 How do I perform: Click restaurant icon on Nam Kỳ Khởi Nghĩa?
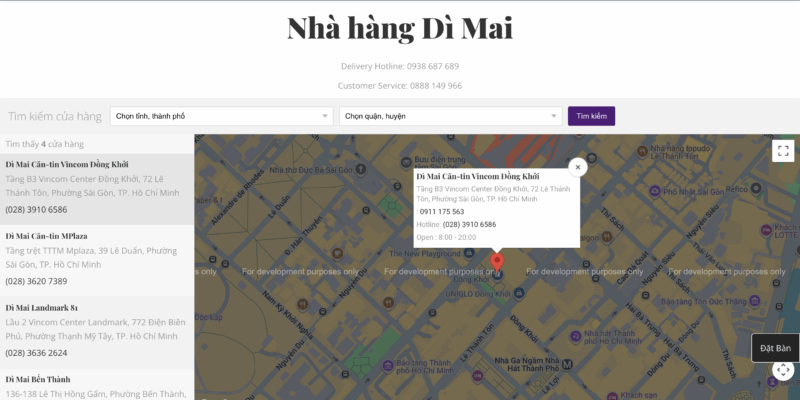pyautogui.click(x=303, y=304)
